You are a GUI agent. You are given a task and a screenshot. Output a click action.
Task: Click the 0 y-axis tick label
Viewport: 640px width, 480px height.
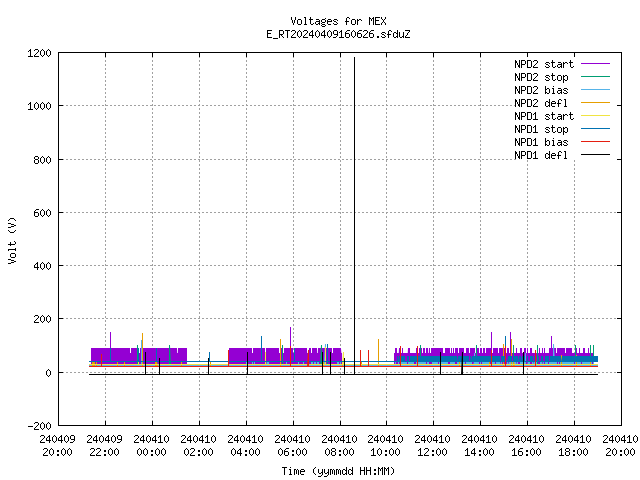point(49,373)
